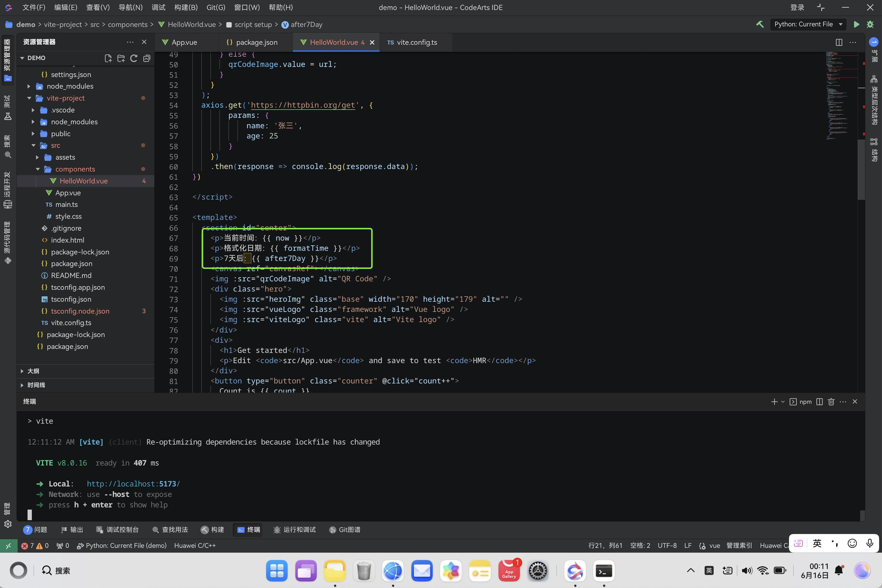882x588 pixels.
Task: Open the 测试 (Test) view in the activity bar
Action: coord(8,108)
